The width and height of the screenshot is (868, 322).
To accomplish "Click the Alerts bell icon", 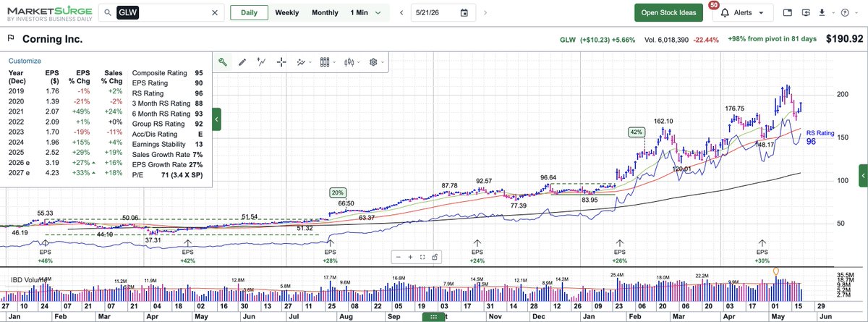I will tap(725, 13).
